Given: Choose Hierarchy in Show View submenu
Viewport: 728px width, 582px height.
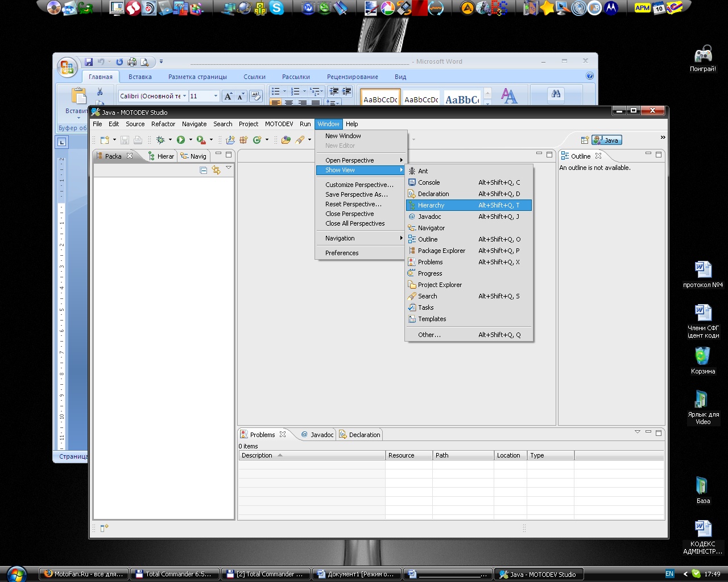Looking at the screenshot, I should (x=469, y=205).
